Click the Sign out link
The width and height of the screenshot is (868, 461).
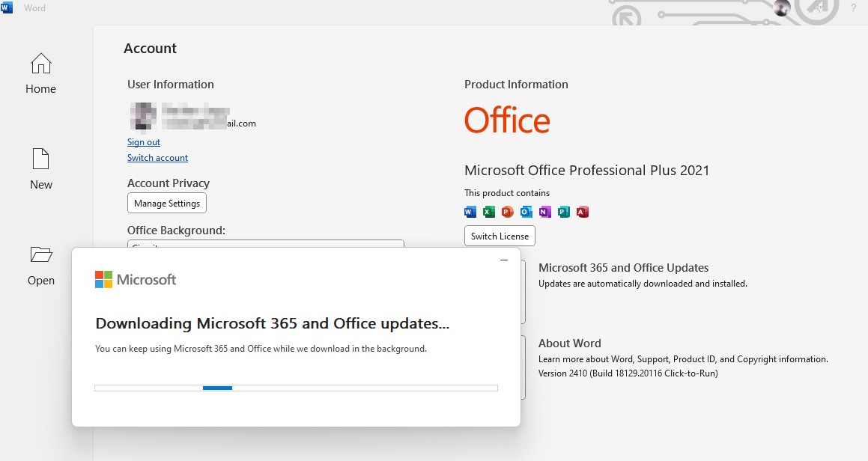(143, 142)
